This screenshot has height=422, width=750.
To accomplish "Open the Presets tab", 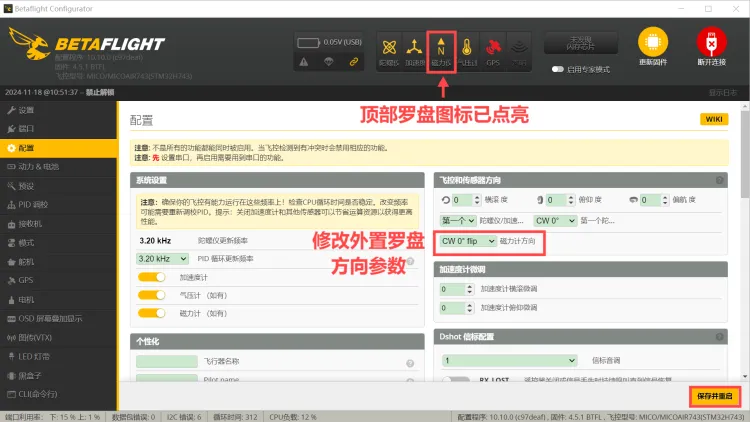I will 58,186.
